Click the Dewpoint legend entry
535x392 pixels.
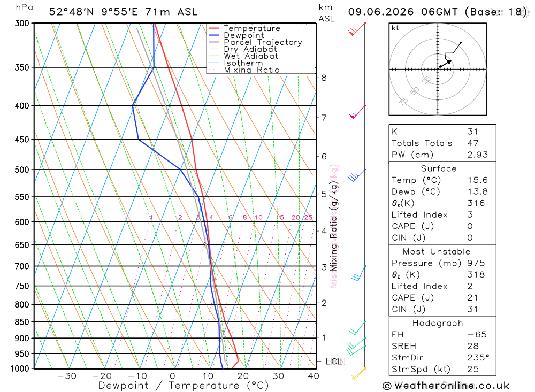pyautogui.click(x=236, y=35)
